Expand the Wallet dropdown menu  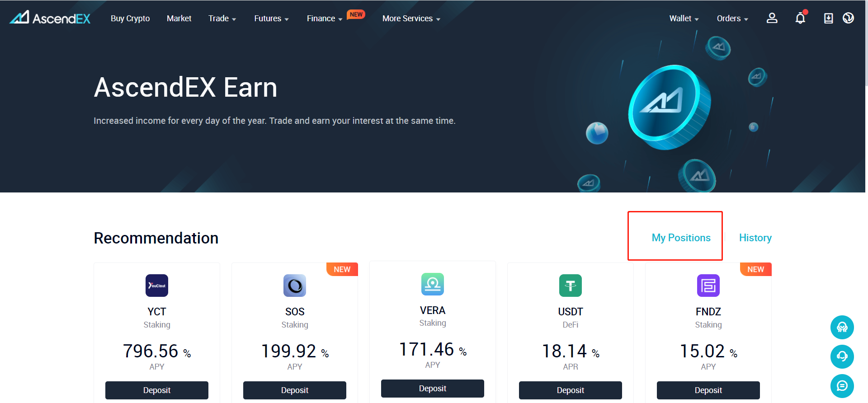click(684, 19)
